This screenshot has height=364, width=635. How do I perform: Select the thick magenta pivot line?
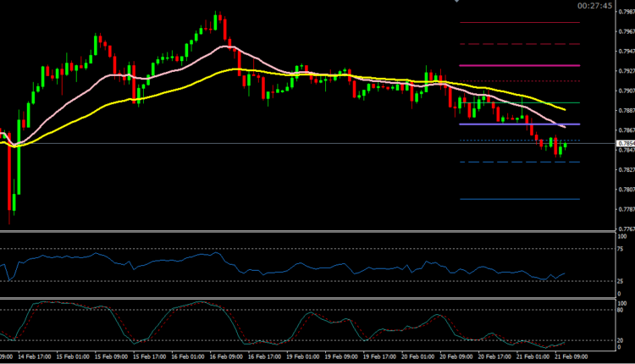(x=518, y=65)
